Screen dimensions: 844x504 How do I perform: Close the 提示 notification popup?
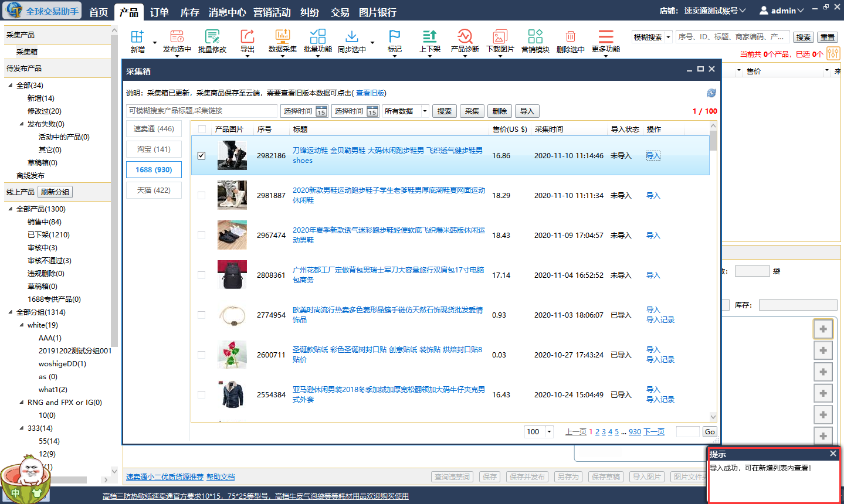tap(833, 454)
